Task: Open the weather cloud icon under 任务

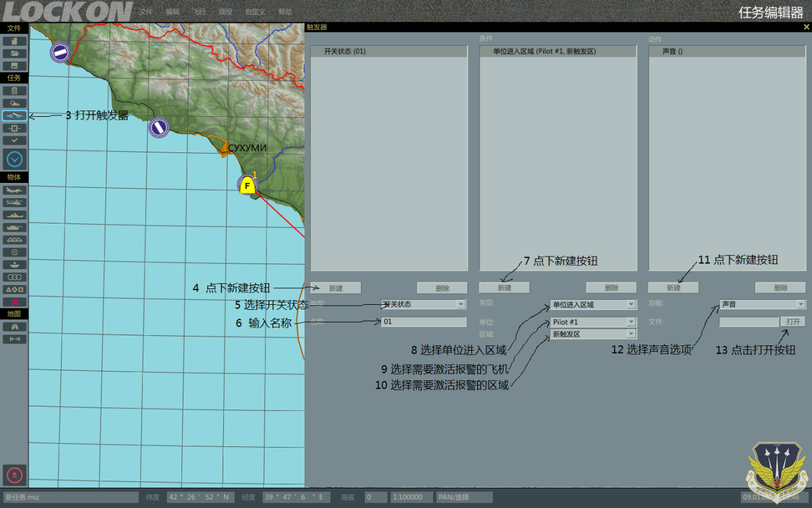Action: 14,103
